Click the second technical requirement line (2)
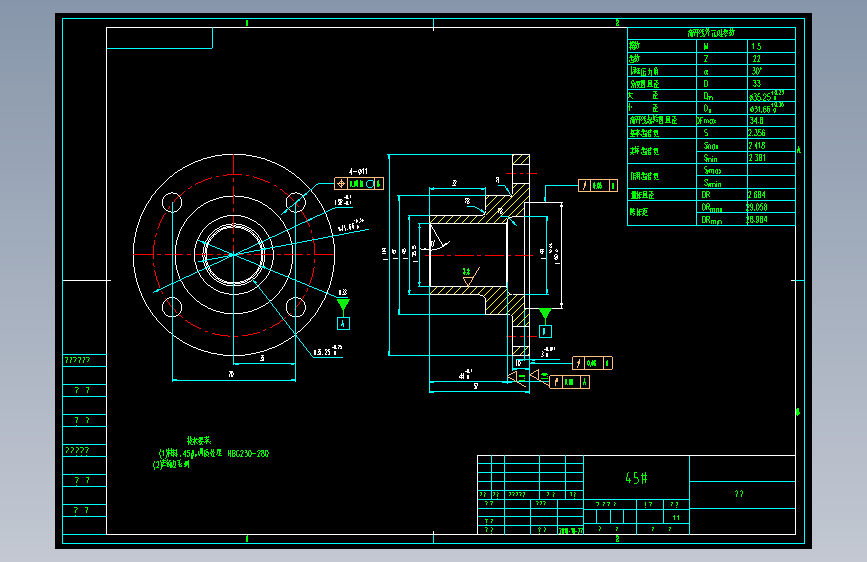Image resolution: width=867 pixels, height=562 pixels. (x=171, y=465)
